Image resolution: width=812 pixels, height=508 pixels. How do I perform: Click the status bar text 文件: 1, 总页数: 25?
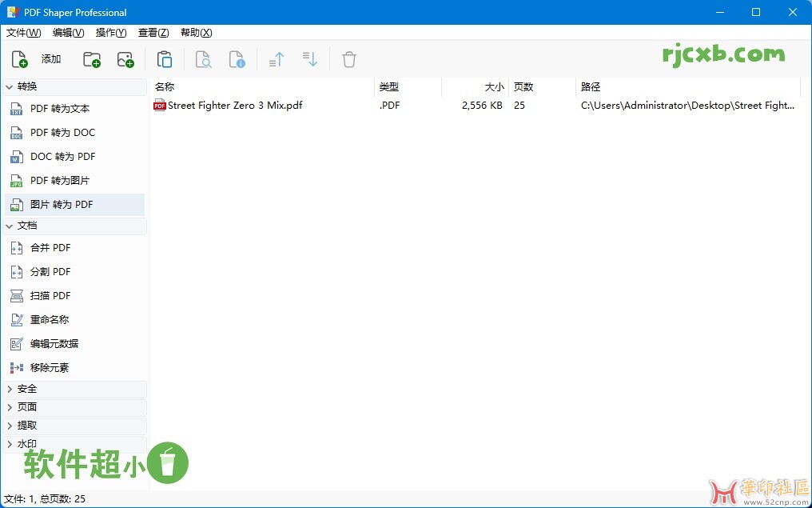[45, 499]
